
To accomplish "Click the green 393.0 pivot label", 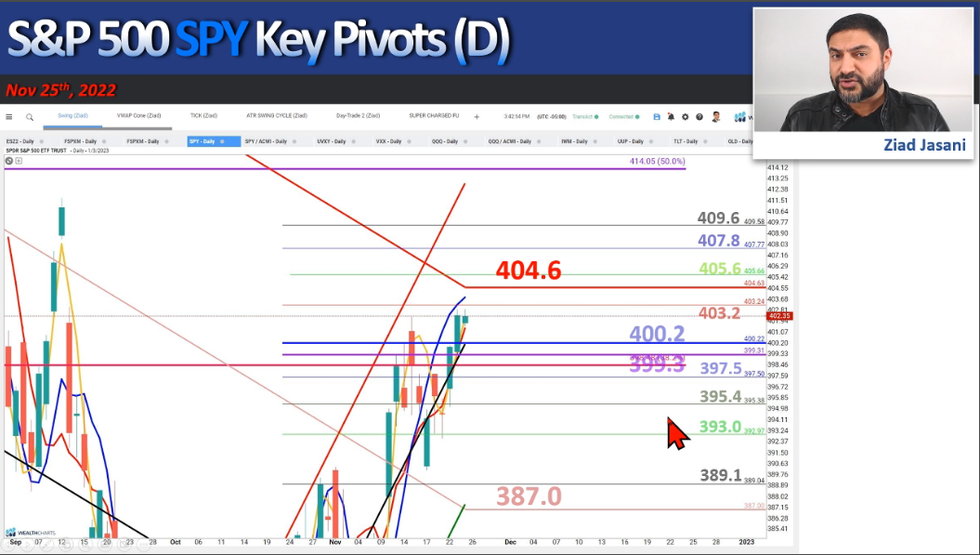I will point(720,427).
